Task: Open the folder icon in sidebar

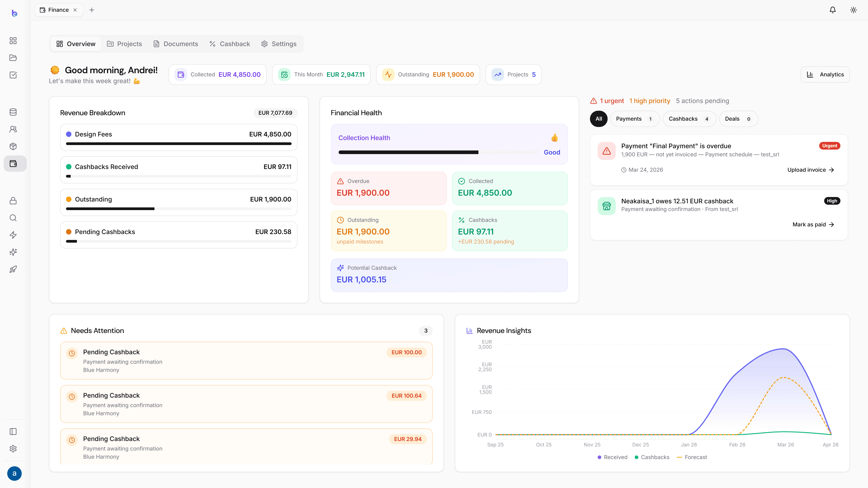Action: 13,58
